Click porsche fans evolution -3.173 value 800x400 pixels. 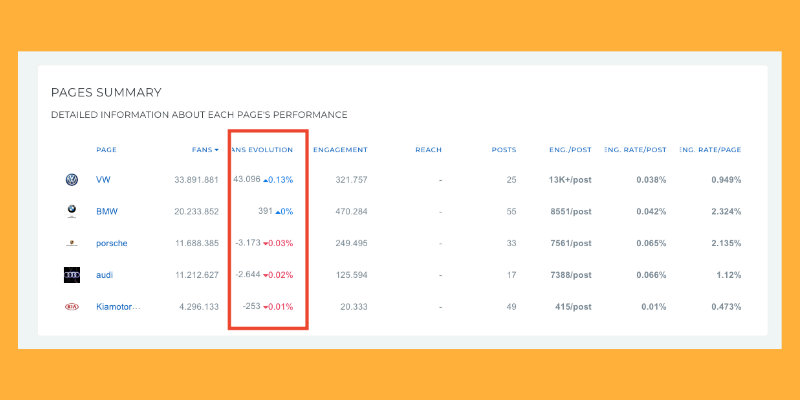248,243
